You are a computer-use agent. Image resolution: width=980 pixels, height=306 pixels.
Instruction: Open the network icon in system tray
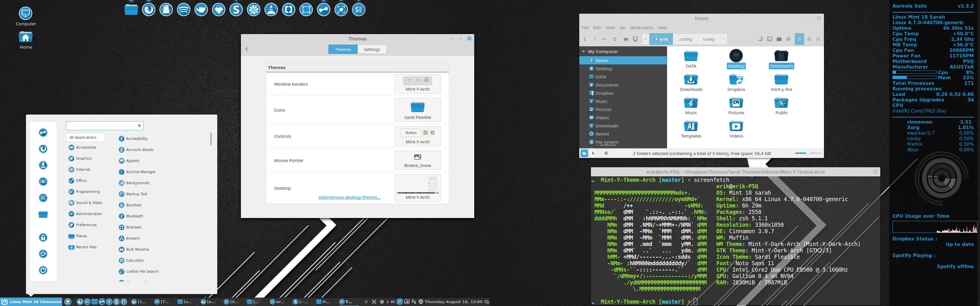(x=414, y=302)
